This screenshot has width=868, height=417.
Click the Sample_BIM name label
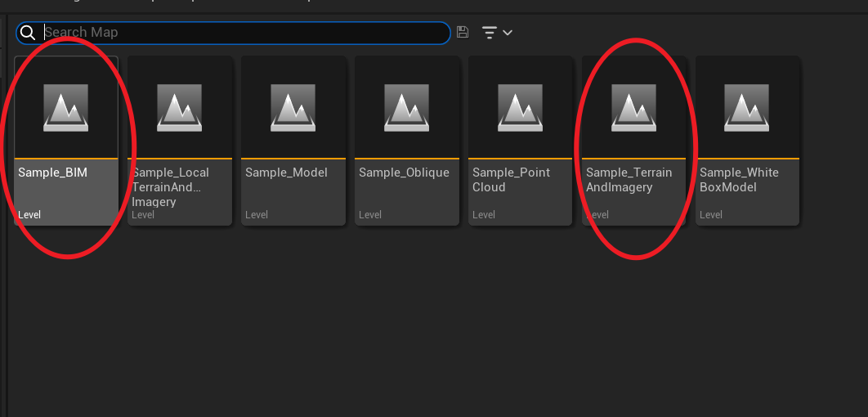52,173
